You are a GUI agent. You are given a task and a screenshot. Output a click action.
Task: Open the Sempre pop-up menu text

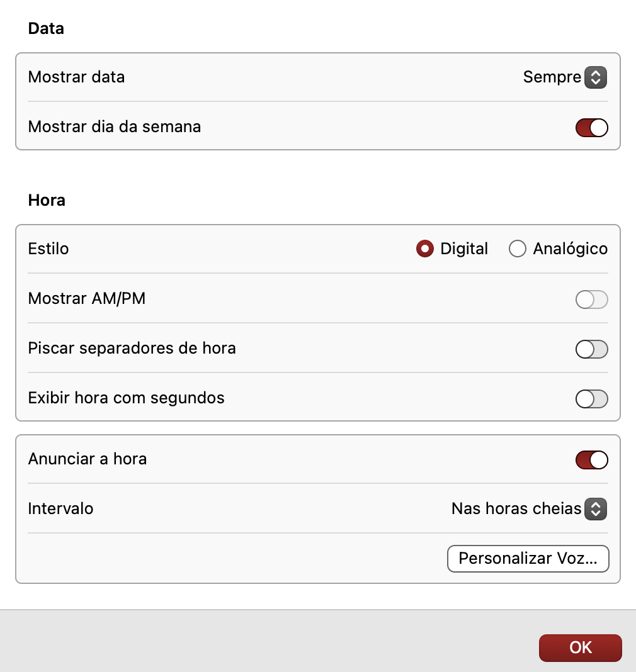[552, 77]
